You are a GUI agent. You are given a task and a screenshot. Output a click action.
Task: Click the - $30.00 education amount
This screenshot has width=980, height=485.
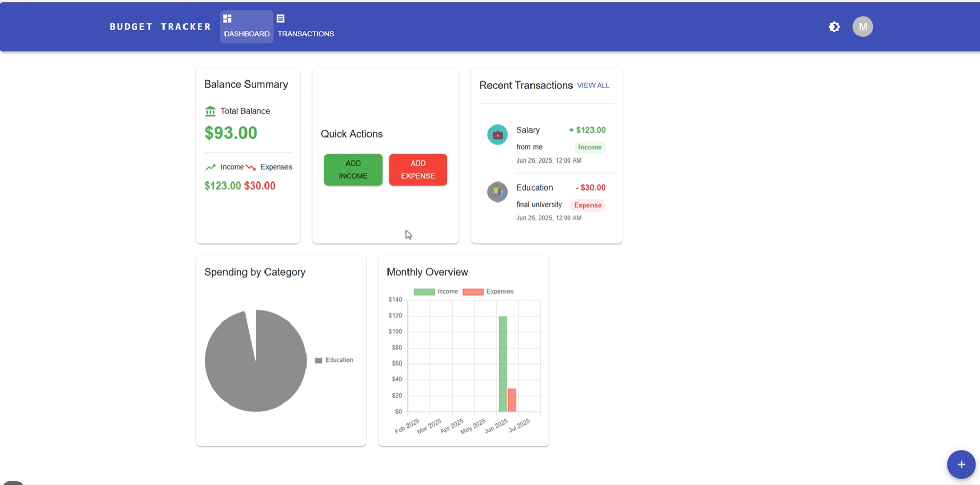pyautogui.click(x=590, y=188)
